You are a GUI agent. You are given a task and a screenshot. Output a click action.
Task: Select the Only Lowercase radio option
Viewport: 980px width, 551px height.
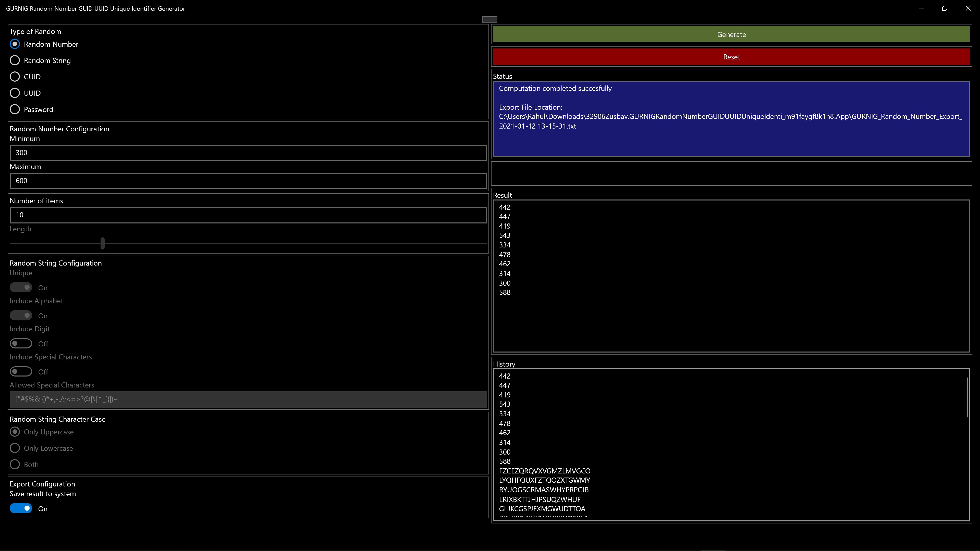click(15, 448)
